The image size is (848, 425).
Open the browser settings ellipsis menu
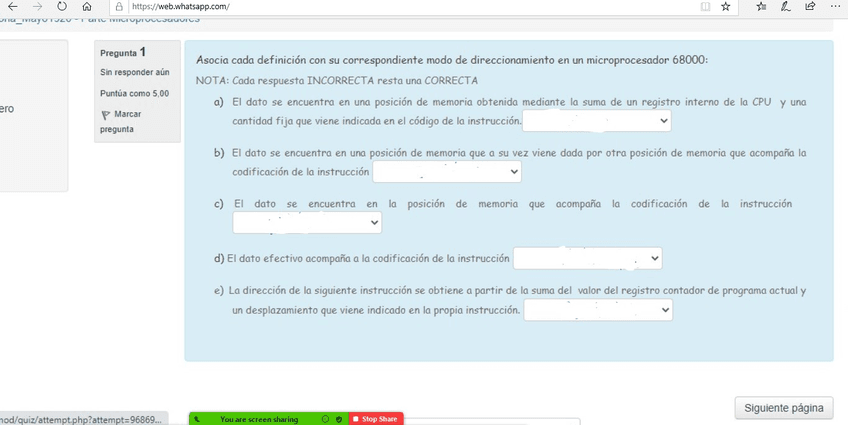[x=835, y=6]
